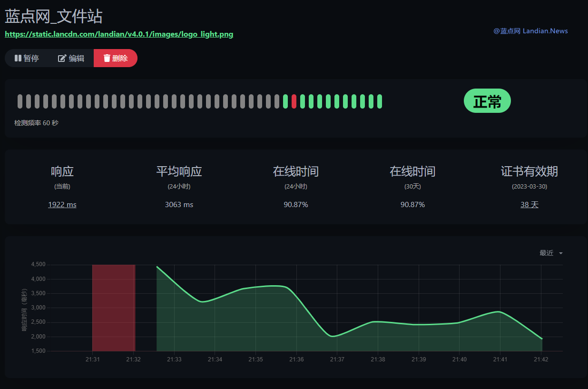Click the 3,000 y-axis label
Viewport: 588px width, 389px height.
coord(38,308)
